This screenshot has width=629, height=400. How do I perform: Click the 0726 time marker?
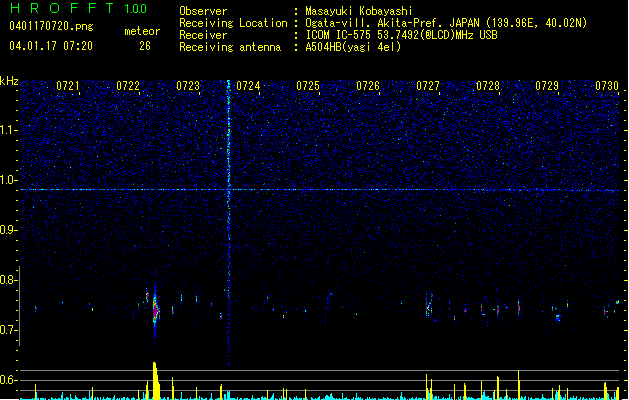click(368, 86)
